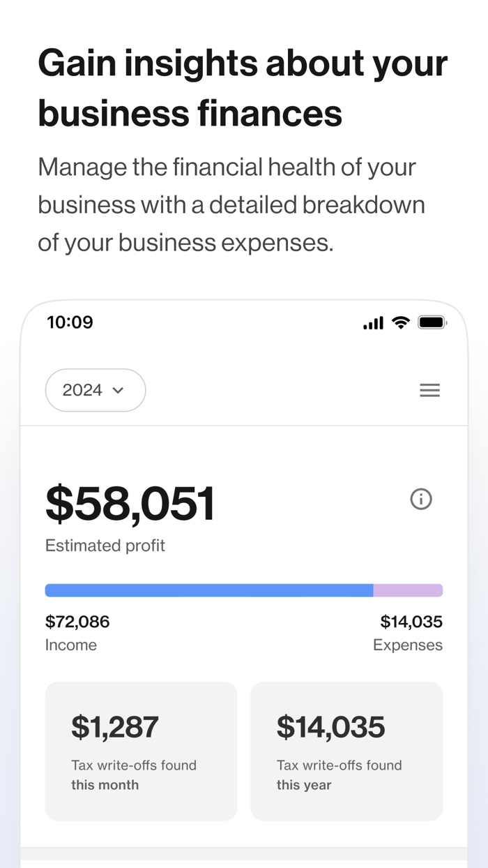Tap the 'Gain insights about your business finances' headline
This screenshot has width=488, height=868.
pos(243,88)
